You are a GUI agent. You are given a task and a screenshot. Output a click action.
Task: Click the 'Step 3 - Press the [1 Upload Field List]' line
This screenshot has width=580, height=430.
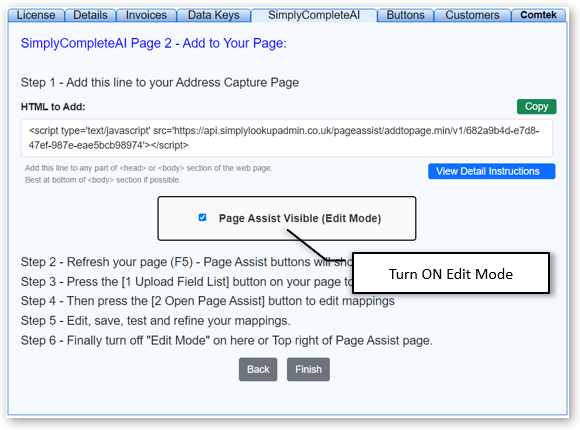pos(186,282)
